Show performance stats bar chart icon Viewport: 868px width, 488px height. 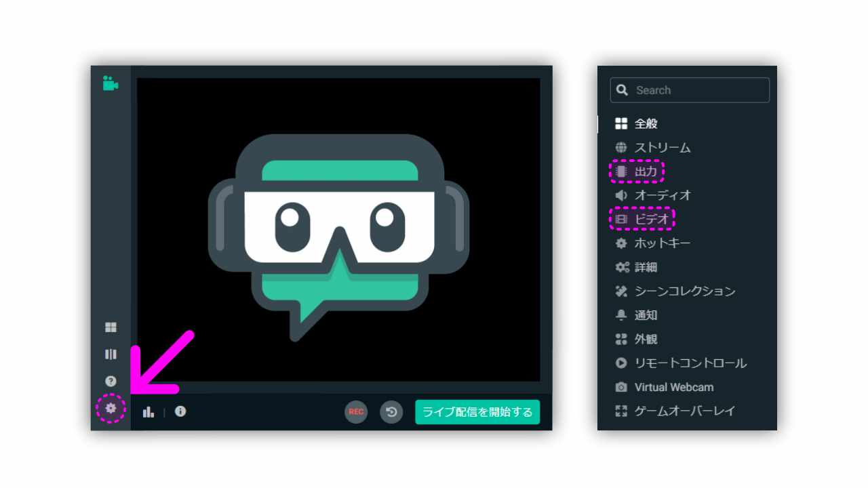(x=149, y=411)
